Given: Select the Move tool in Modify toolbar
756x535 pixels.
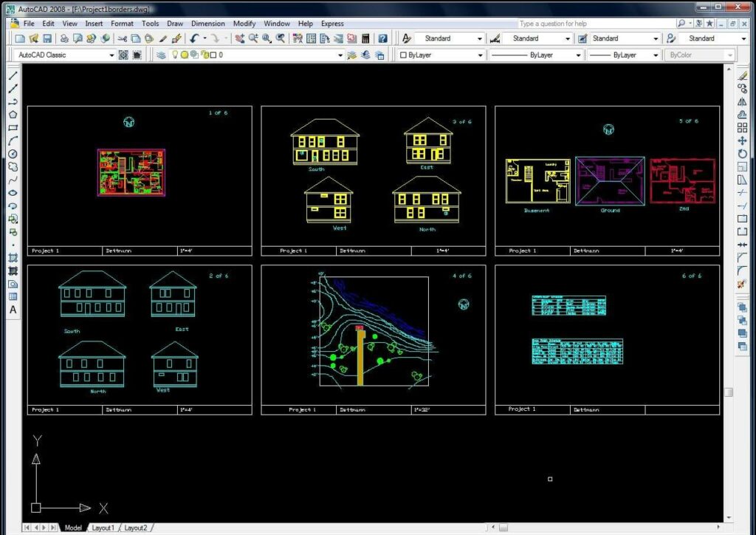Looking at the screenshot, I should click(x=743, y=141).
